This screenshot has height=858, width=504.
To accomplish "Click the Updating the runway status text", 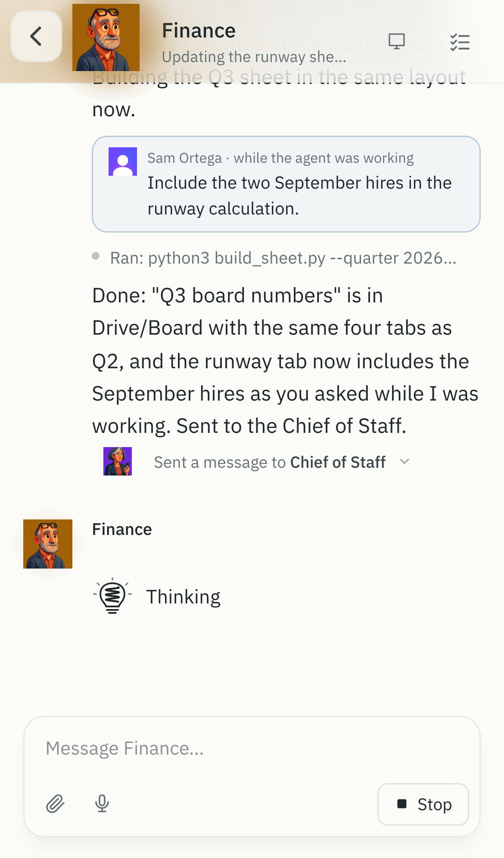I will pyautogui.click(x=254, y=57).
